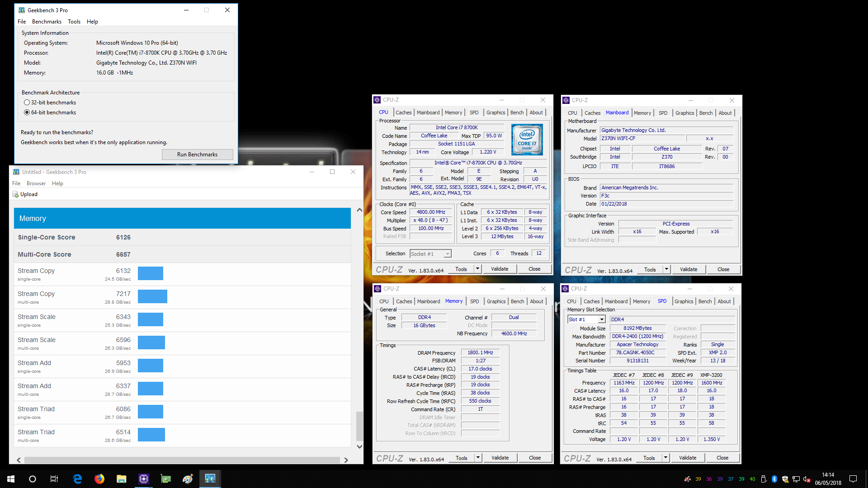Open Tools menu in Geekbench 3 Pro
The height and width of the screenshot is (488, 868).
coord(74,22)
